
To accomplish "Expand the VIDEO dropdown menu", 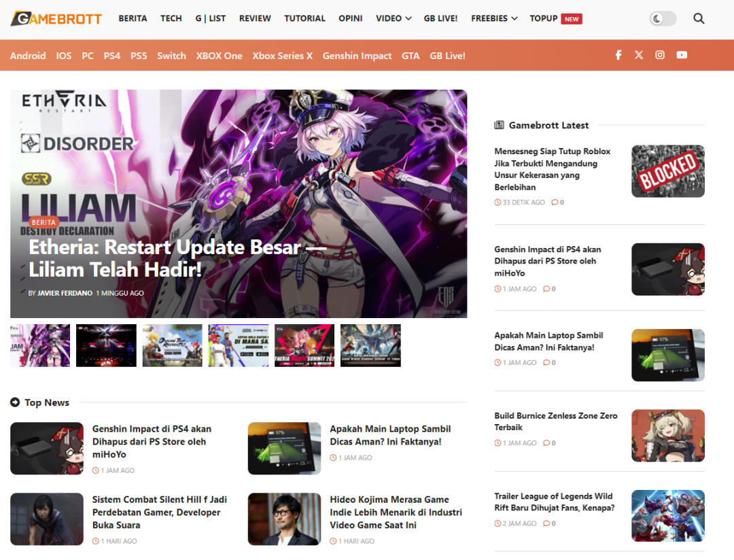I will click(394, 18).
